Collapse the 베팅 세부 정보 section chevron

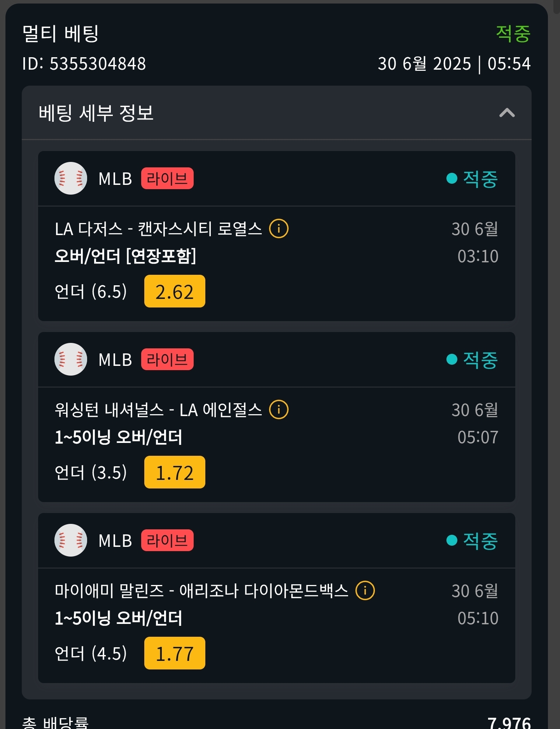(x=507, y=113)
